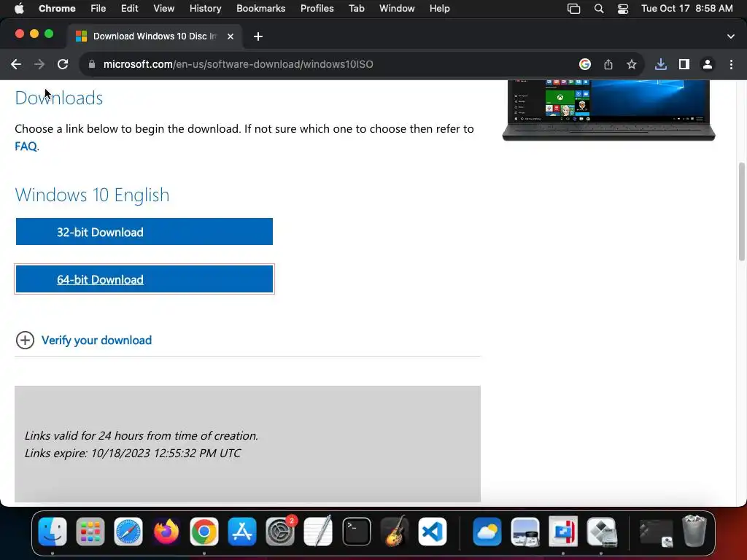This screenshot has height=560, width=747.
Task: Open the Tab menu
Action: 356,9
